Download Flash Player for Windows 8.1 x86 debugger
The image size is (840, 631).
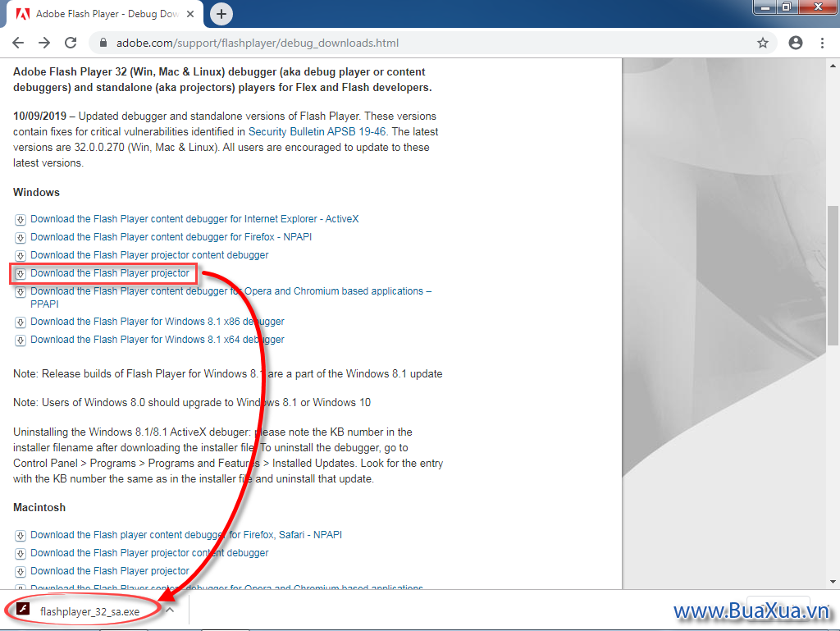pyautogui.click(x=157, y=322)
